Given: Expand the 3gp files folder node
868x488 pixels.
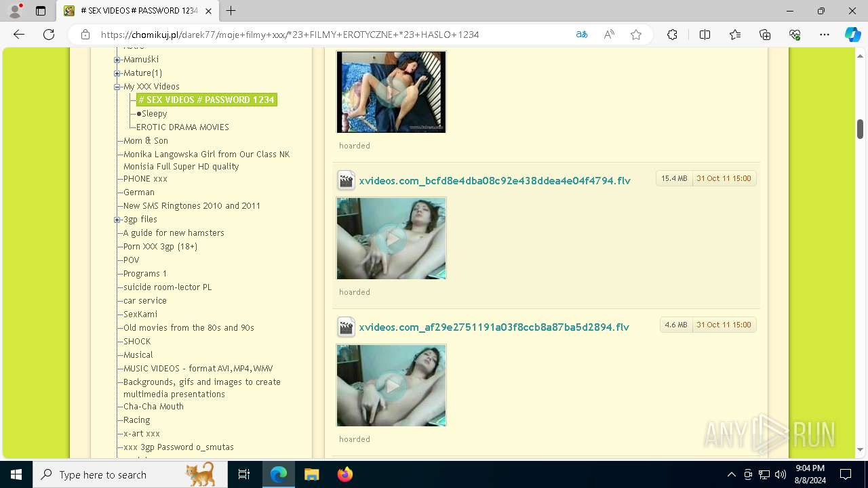Looking at the screenshot, I should (x=117, y=220).
